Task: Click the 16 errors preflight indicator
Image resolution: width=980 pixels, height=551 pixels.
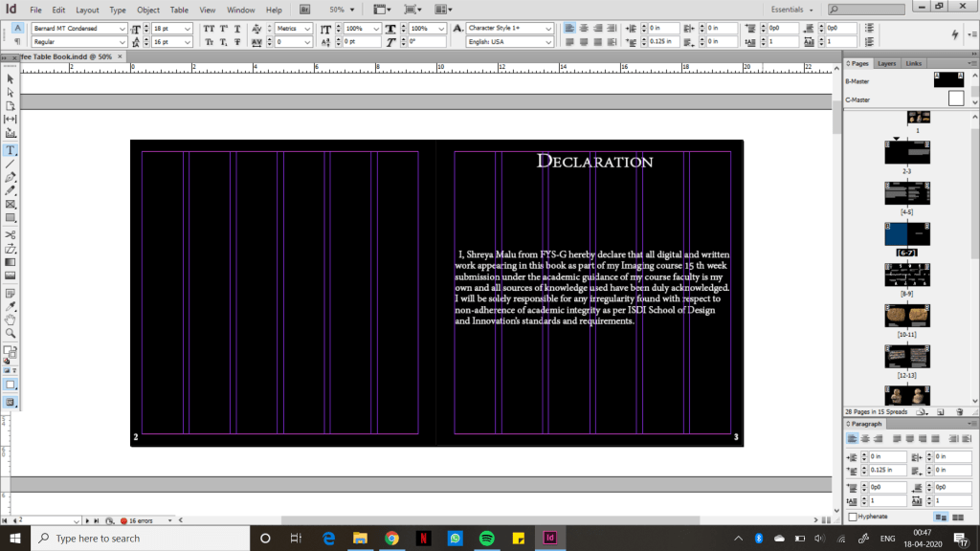Action: coord(140,520)
